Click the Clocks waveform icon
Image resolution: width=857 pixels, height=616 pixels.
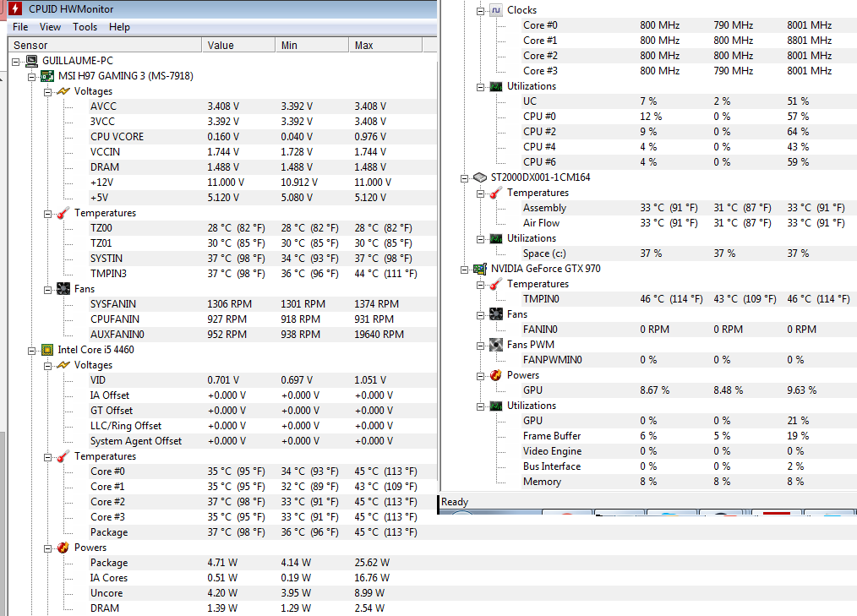496,10
